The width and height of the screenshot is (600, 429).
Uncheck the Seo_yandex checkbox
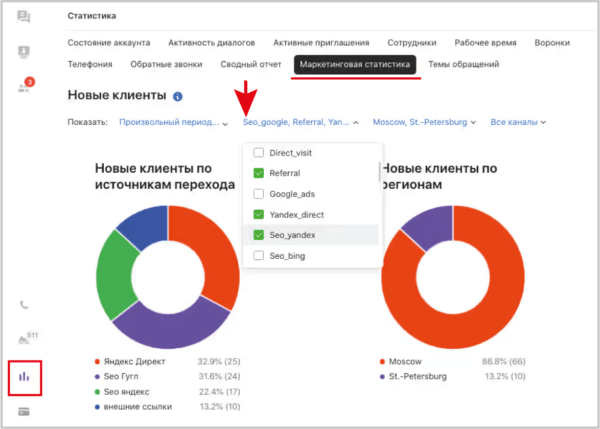coord(259,235)
